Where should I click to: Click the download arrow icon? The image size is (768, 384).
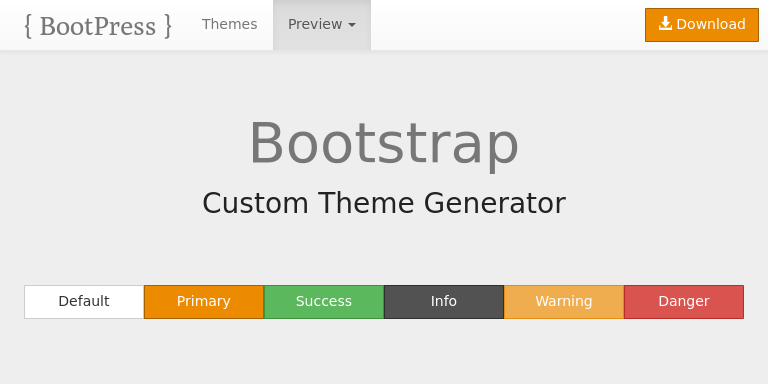point(665,24)
